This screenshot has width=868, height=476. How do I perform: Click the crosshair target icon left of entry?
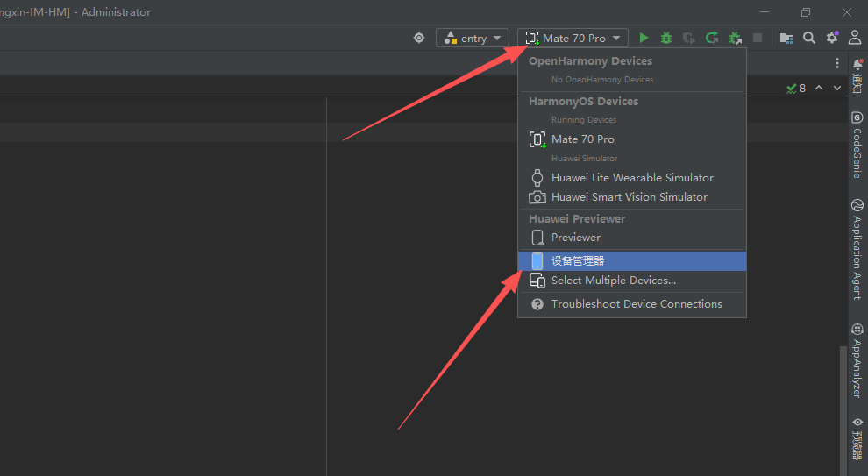click(419, 38)
